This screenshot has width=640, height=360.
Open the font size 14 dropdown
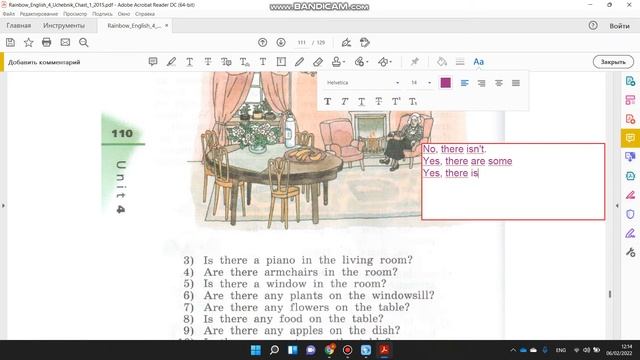(x=421, y=83)
